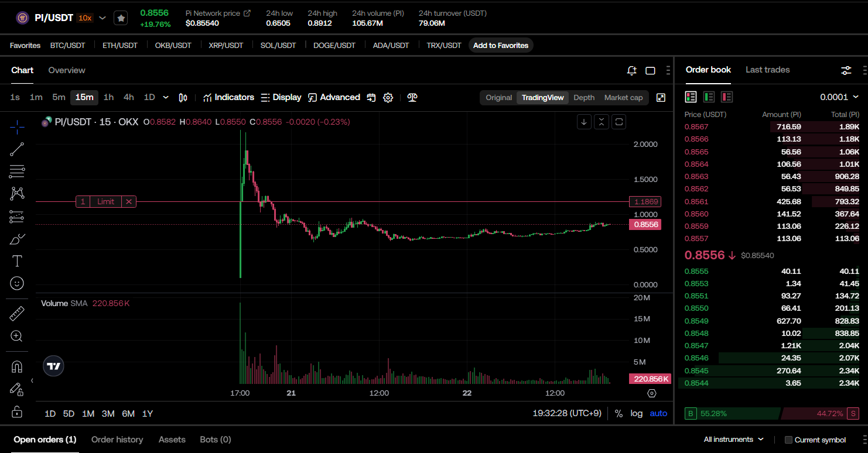Click the chart layout rectangle icon
Viewport: 868px width, 453px height.
pyautogui.click(x=650, y=70)
